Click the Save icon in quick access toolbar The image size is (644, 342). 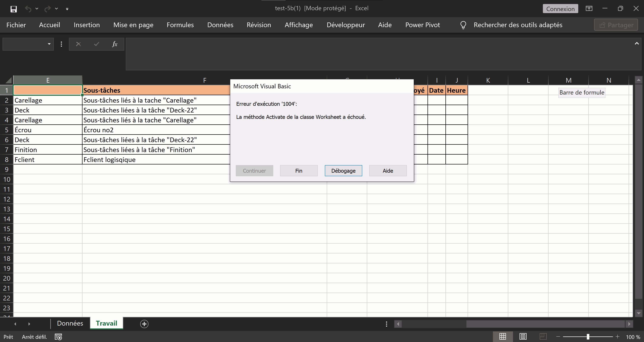click(13, 9)
